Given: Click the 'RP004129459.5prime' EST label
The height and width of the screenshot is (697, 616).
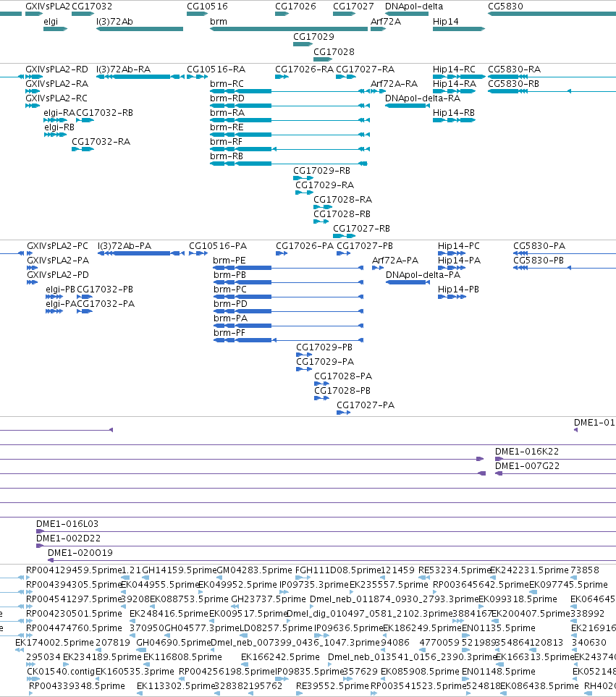Looking at the screenshot, I should [74, 570].
